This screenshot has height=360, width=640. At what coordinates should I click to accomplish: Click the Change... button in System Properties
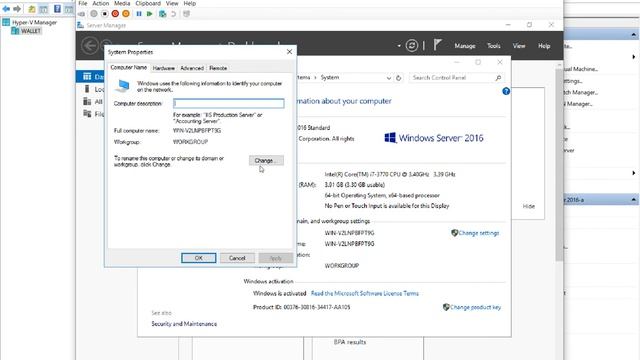pyautogui.click(x=266, y=160)
